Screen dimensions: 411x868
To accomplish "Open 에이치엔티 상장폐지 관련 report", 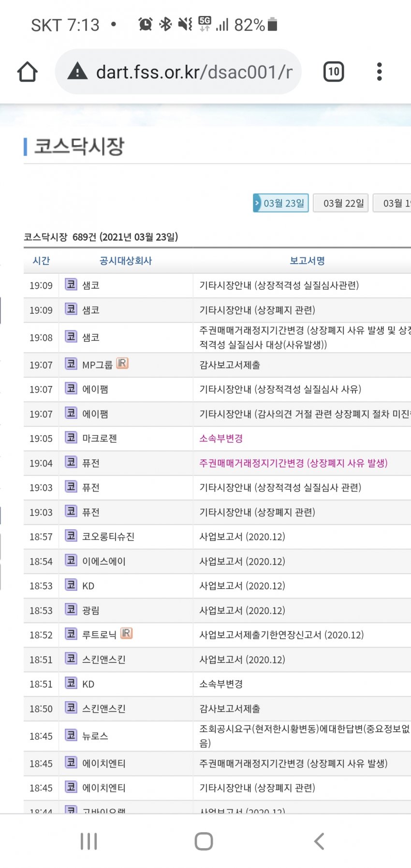I will pyautogui.click(x=257, y=788).
